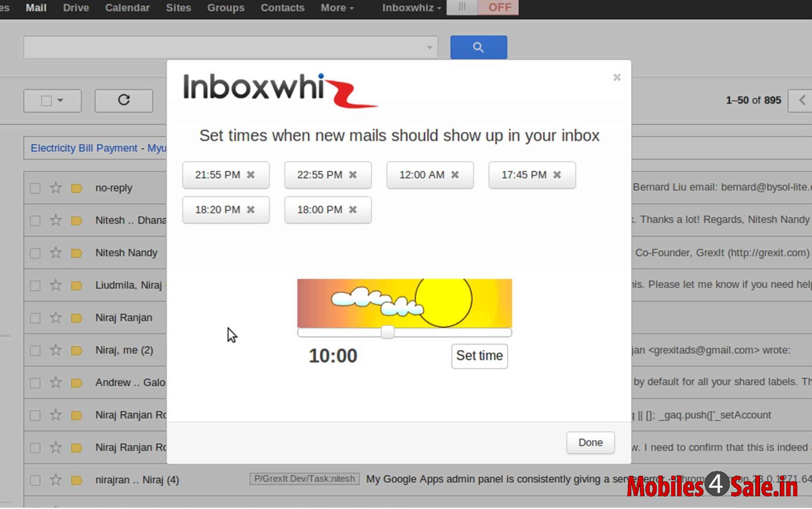This screenshot has width=812, height=509.
Task: Expand the Inboxwhiz menu dropdown
Action: 411,8
